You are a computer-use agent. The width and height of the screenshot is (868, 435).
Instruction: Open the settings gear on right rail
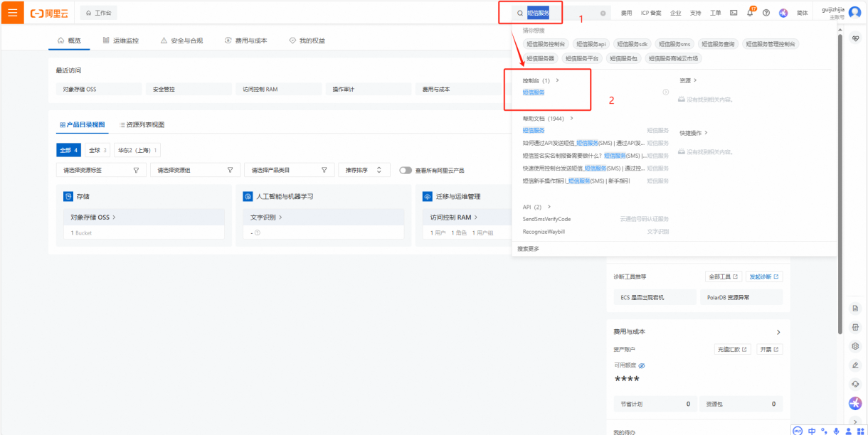tap(856, 346)
